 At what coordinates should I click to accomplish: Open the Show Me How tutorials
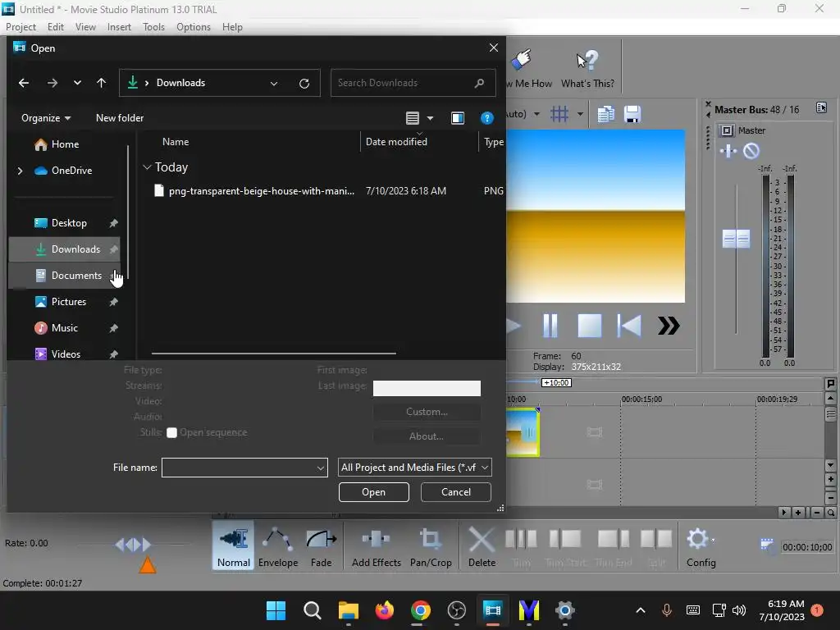[x=529, y=69]
